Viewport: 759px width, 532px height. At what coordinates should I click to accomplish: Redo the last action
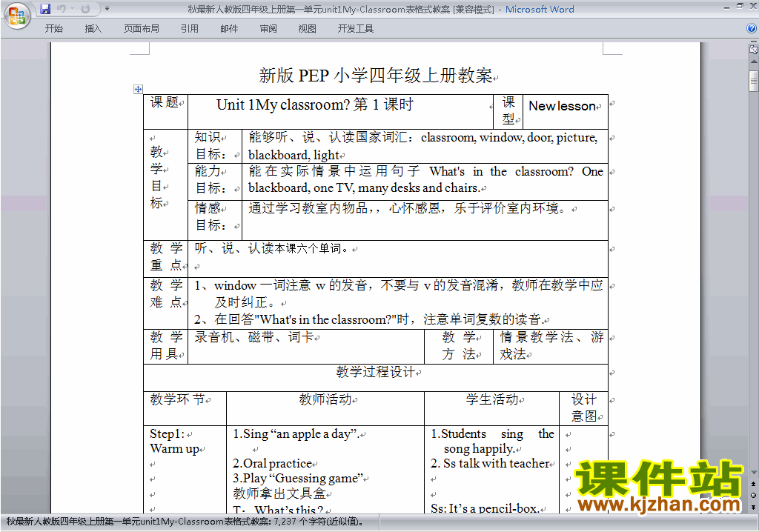tap(86, 9)
